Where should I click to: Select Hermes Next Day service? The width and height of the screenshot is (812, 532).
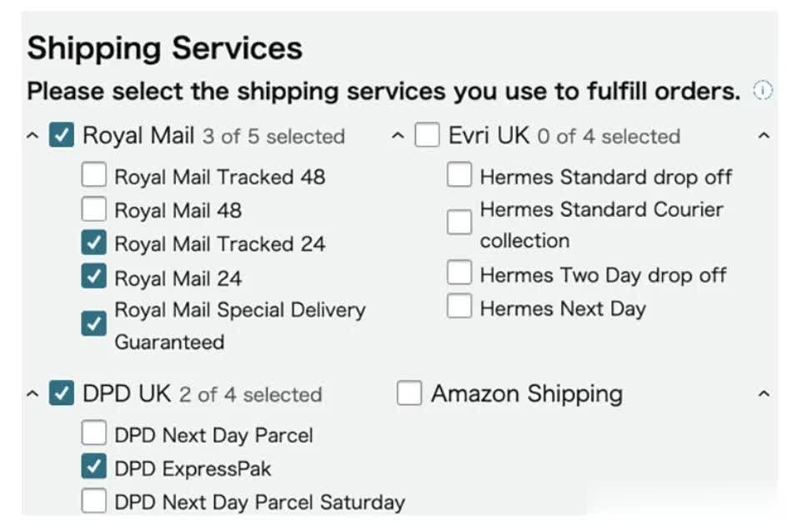tap(459, 306)
